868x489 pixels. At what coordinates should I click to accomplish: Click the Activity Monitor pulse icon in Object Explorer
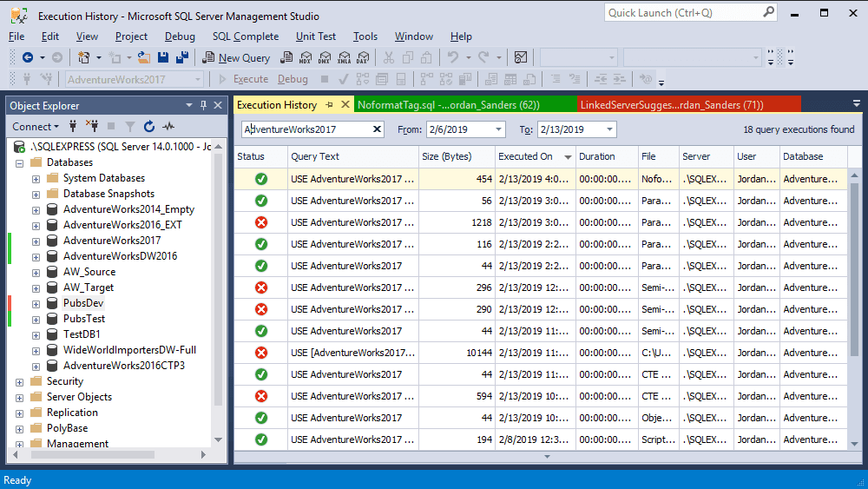tap(168, 126)
